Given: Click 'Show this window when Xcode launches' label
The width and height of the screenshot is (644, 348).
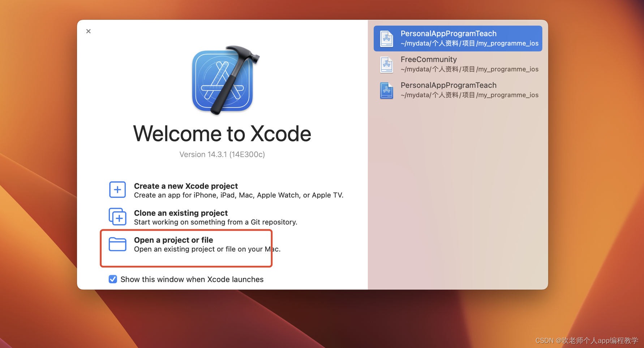Looking at the screenshot, I should [192, 279].
